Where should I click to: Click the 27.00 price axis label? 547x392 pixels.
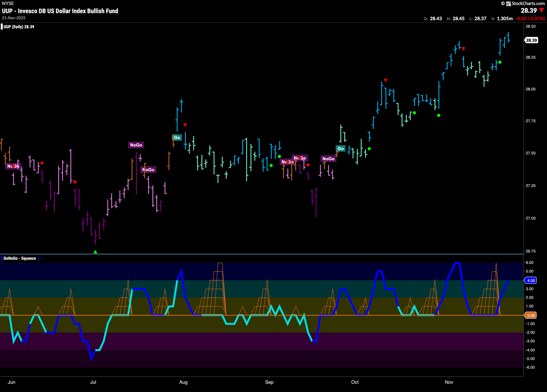(531, 218)
